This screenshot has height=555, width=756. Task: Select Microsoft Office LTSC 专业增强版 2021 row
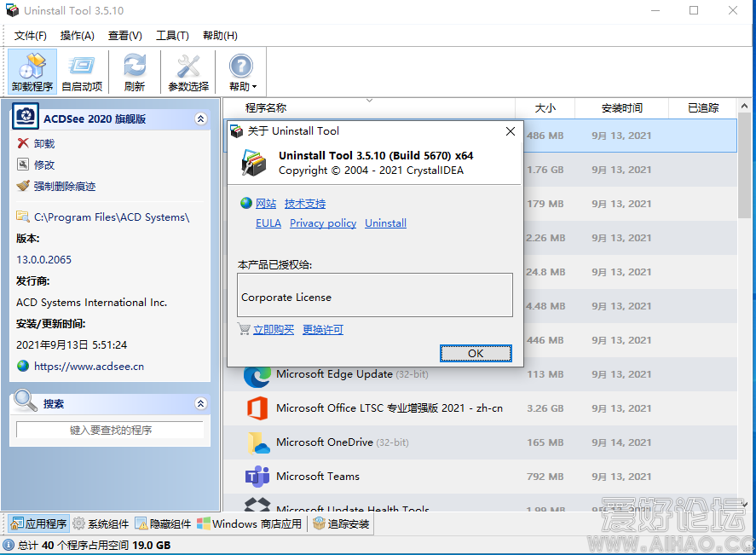coord(480,408)
